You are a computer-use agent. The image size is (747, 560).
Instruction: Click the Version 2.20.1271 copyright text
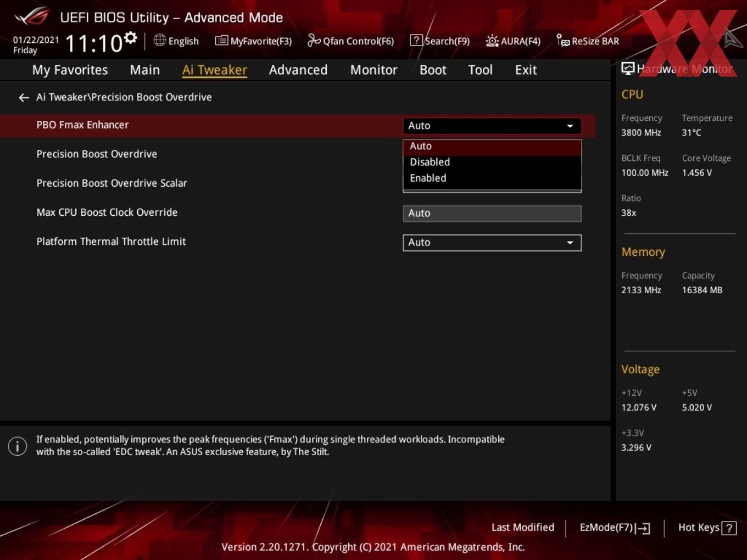(373, 547)
